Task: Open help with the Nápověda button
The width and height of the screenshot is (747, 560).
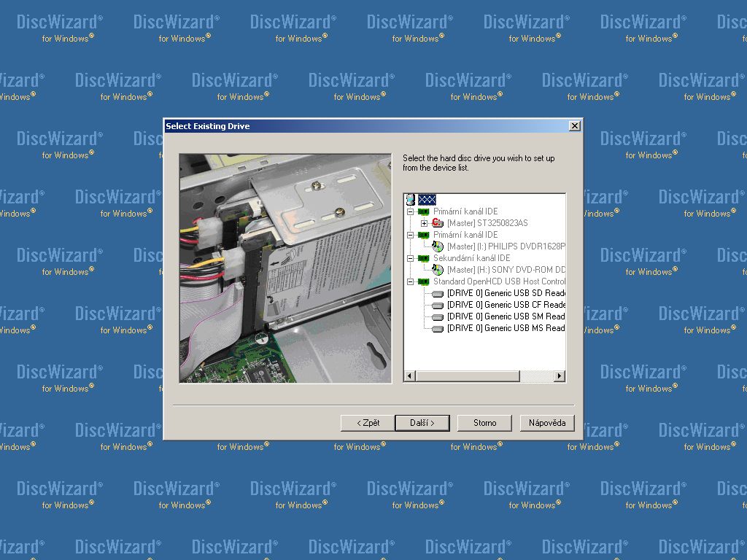Action: (547, 423)
